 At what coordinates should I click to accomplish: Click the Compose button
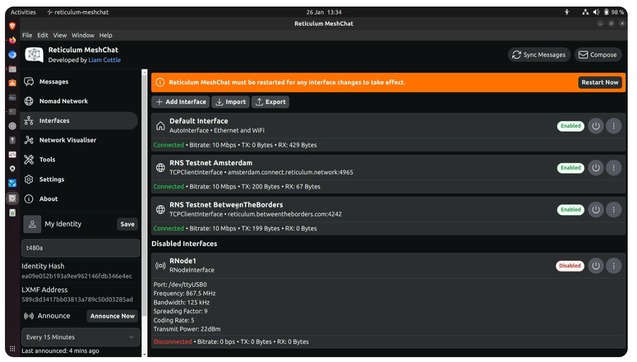click(598, 55)
